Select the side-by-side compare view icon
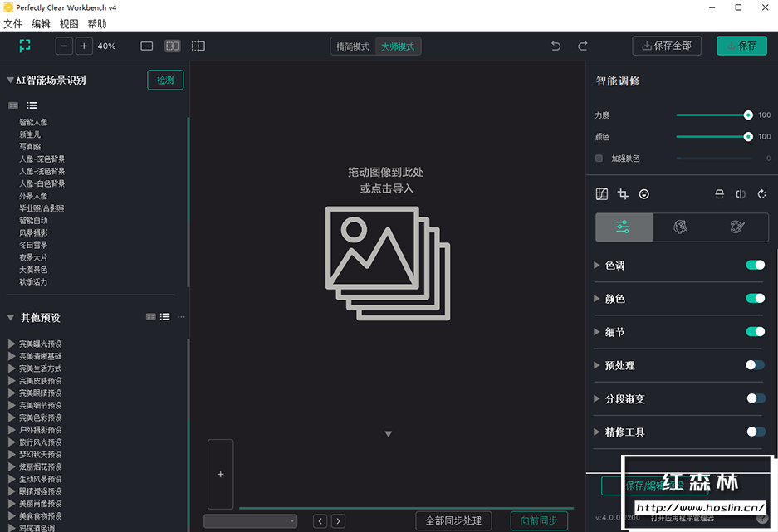This screenshot has width=778, height=532. point(172,46)
